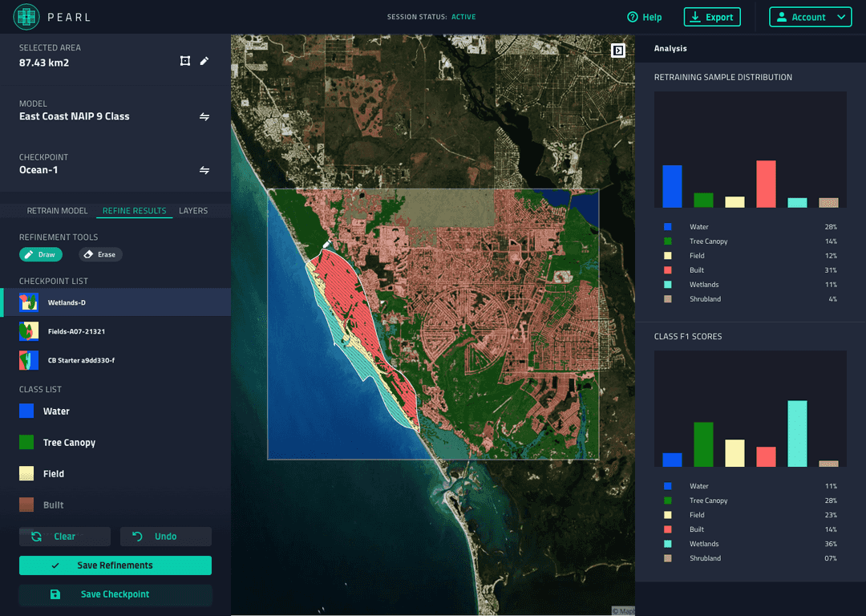Viewport: 866px width, 616px height.
Task: Click the selection frame icon near 87.43 km2
Action: tap(185, 60)
